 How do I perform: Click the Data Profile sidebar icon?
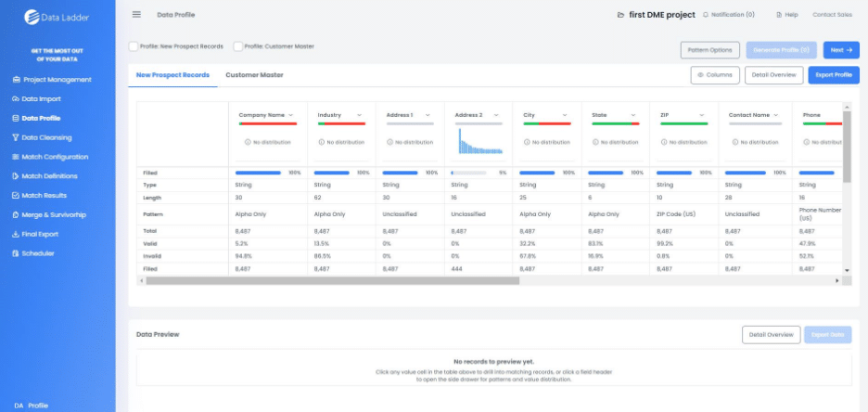pyautogui.click(x=16, y=119)
